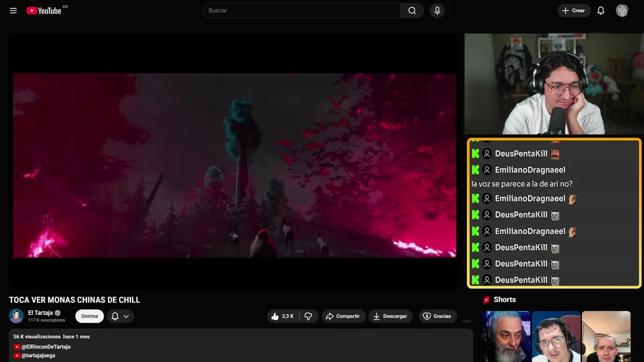The image size is (644, 362).
Task: Click the Shorts heading text
Action: point(505,300)
